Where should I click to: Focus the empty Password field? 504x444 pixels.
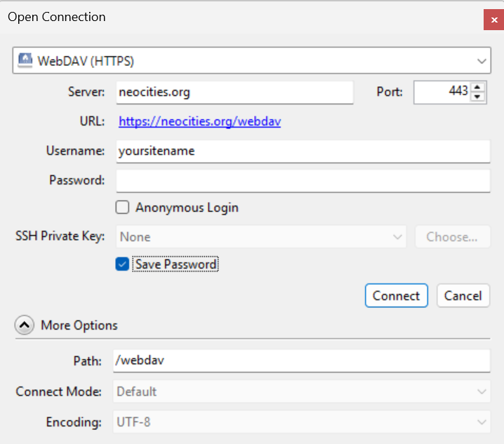coord(303,181)
